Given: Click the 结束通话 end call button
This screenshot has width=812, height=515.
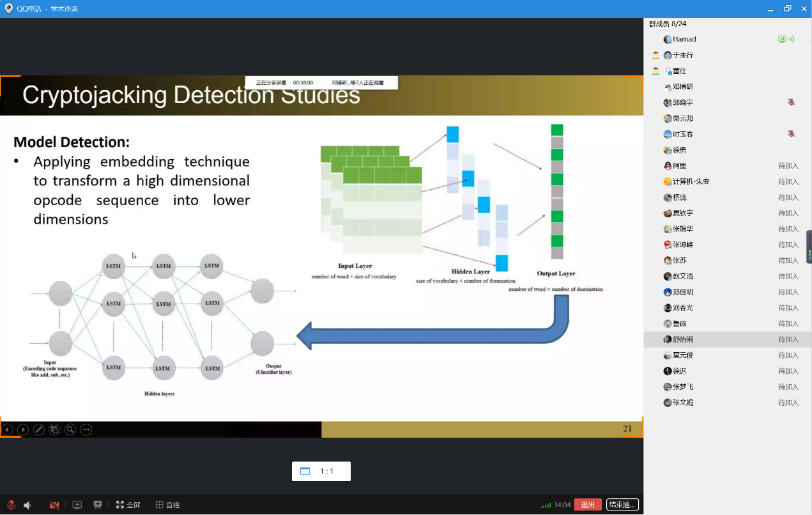Looking at the screenshot, I should pos(622,505).
